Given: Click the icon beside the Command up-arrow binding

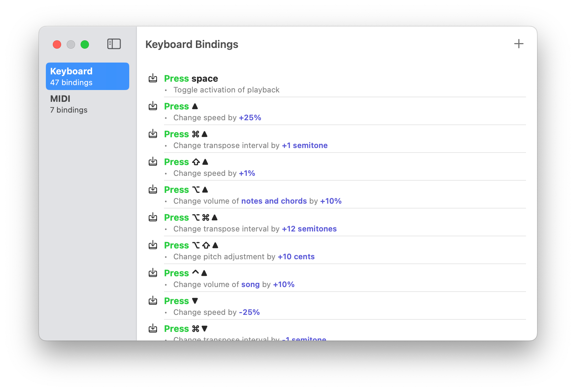Looking at the screenshot, I should (153, 134).
